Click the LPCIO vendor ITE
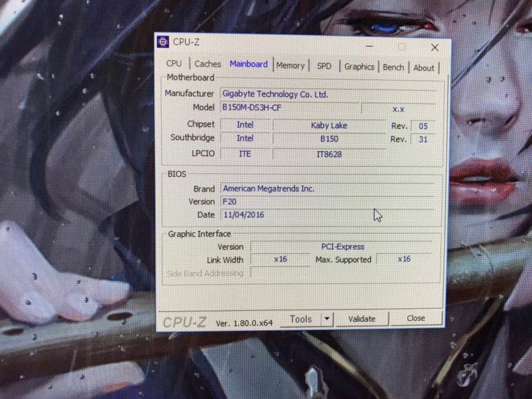 coord(245,154)
